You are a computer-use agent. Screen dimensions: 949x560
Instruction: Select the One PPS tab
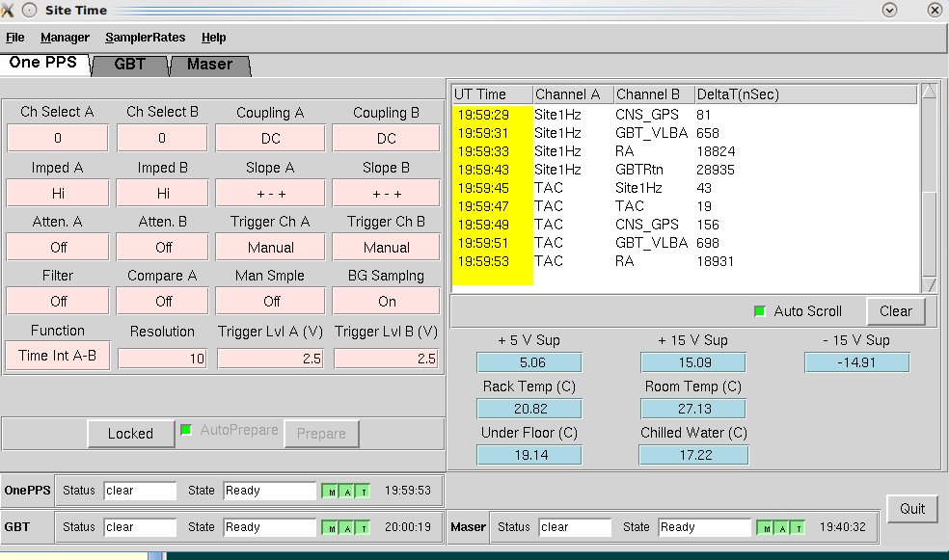coord(43,63)
